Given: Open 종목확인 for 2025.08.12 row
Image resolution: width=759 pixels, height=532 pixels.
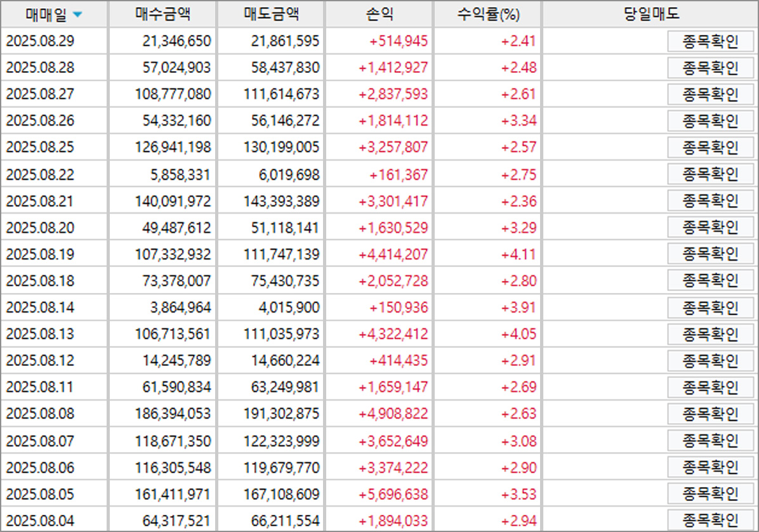Looking at the screenshot, I should (710, 361).
